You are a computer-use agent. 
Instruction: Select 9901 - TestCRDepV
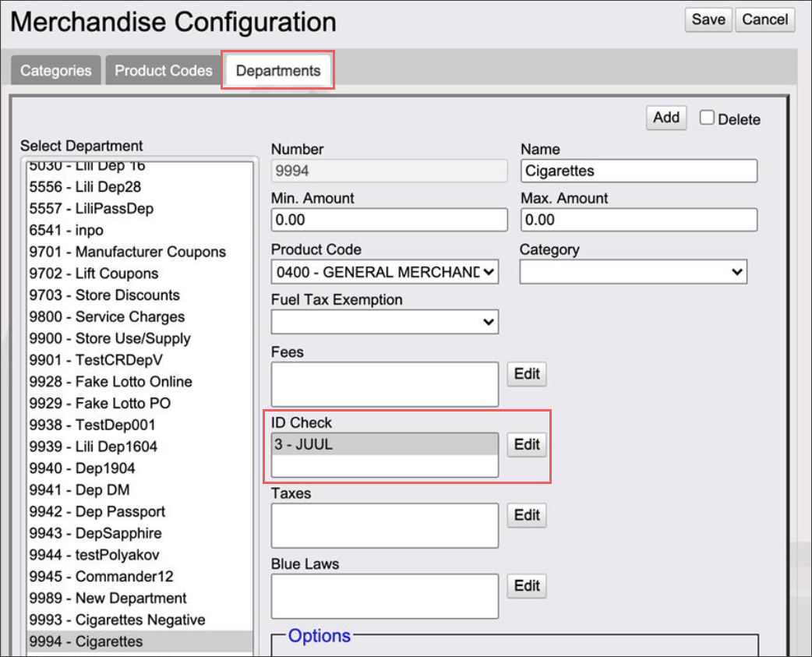139,360
